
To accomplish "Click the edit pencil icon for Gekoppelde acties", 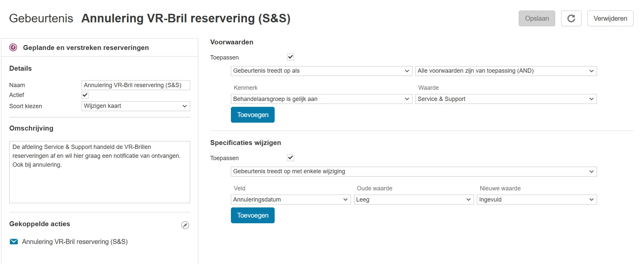I will coord(185,225).
